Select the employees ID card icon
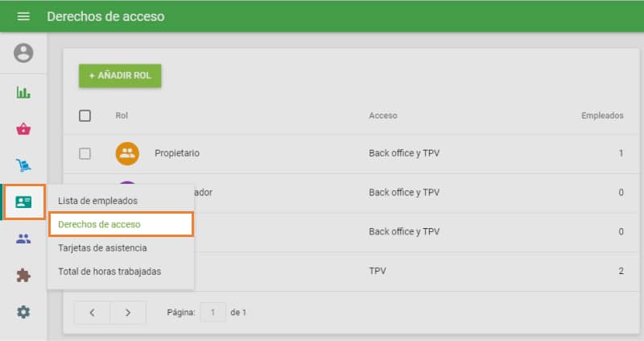 [23, 202]
